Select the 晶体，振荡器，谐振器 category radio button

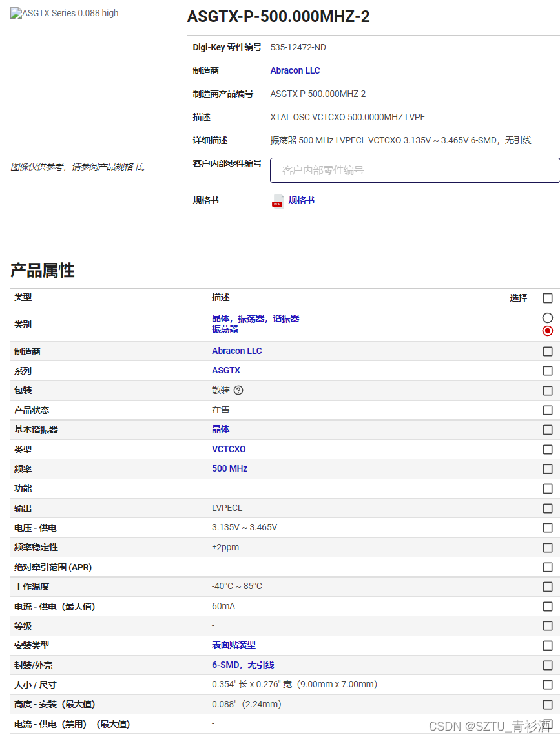point(548,318)
